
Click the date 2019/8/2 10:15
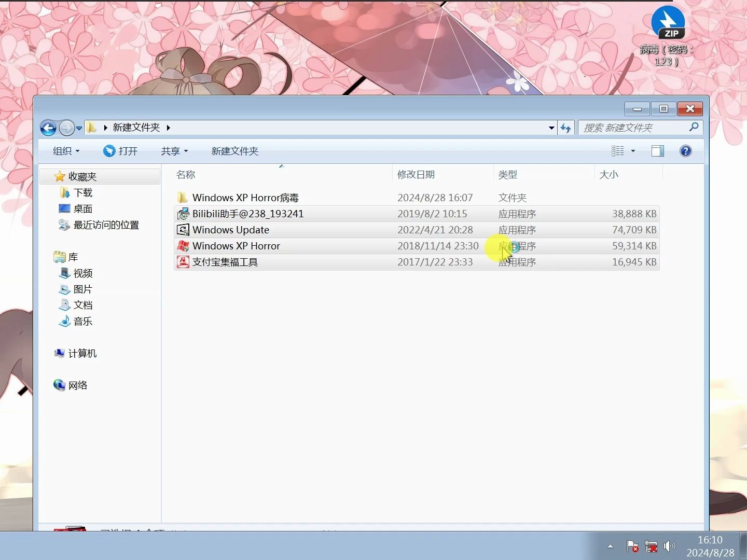(432, 214)
